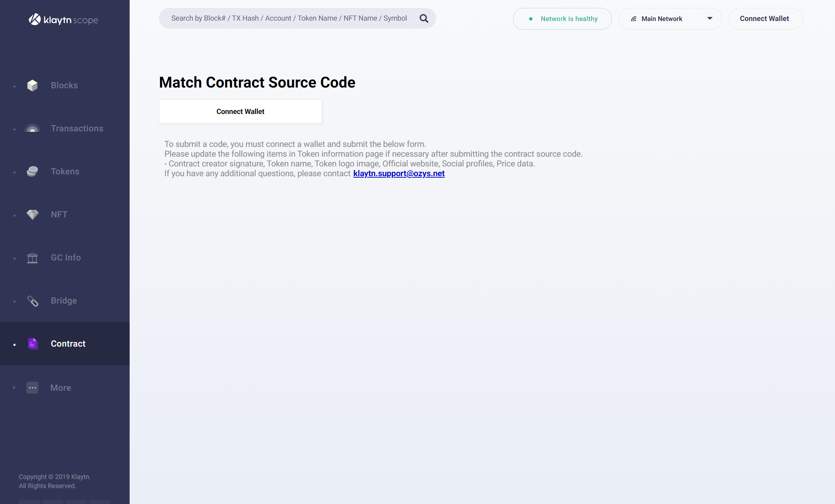
Task: Click the GC Info building icon
Action: point(32,258)
